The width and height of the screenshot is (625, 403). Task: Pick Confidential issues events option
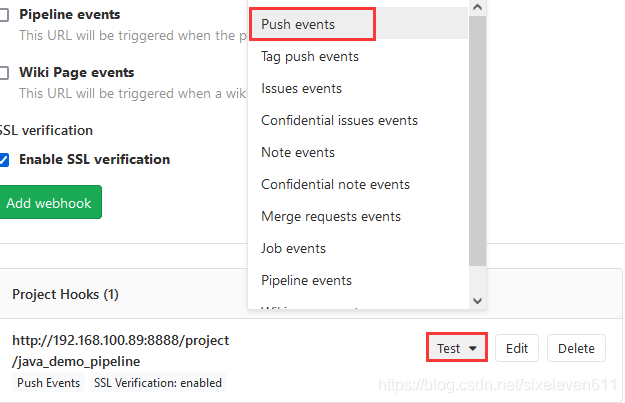[x=339, y=120]
